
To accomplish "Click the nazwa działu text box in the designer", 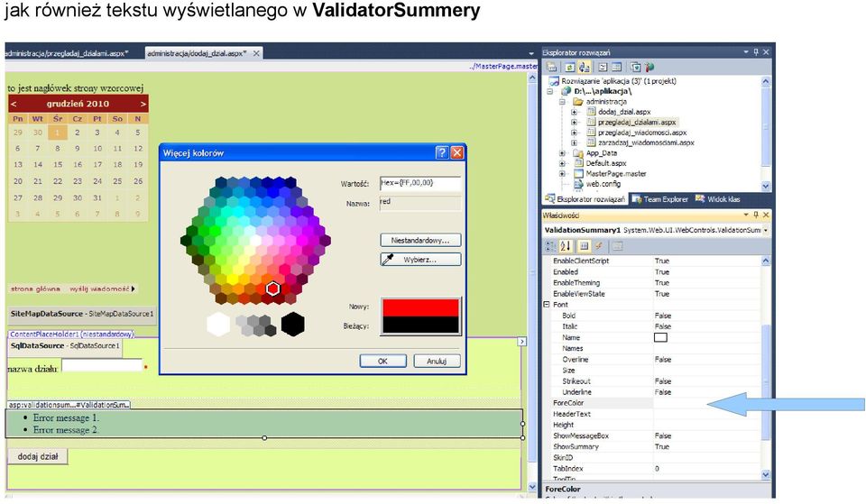I will tap(102, 366).
